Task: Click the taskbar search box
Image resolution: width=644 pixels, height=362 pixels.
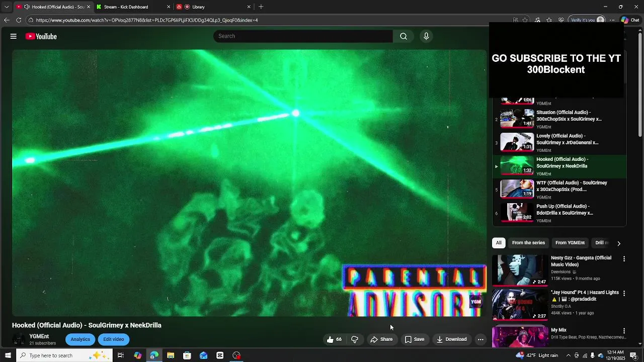Action: [x=63, y=355]
